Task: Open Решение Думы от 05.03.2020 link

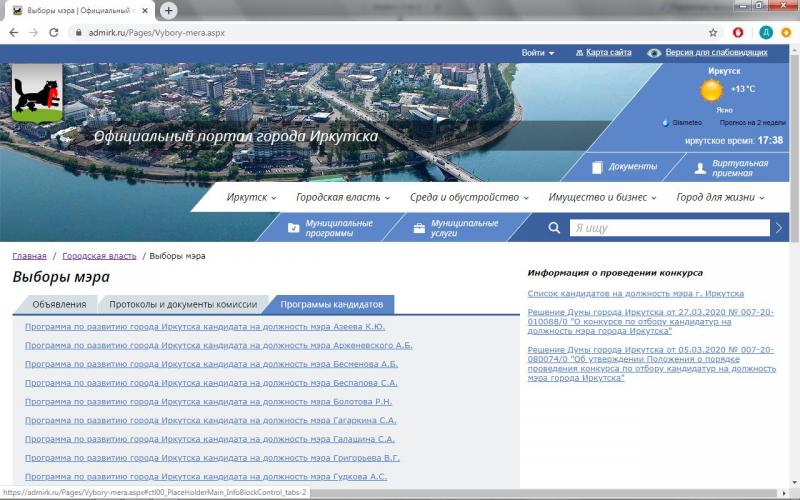Action: tap(652, 364)
